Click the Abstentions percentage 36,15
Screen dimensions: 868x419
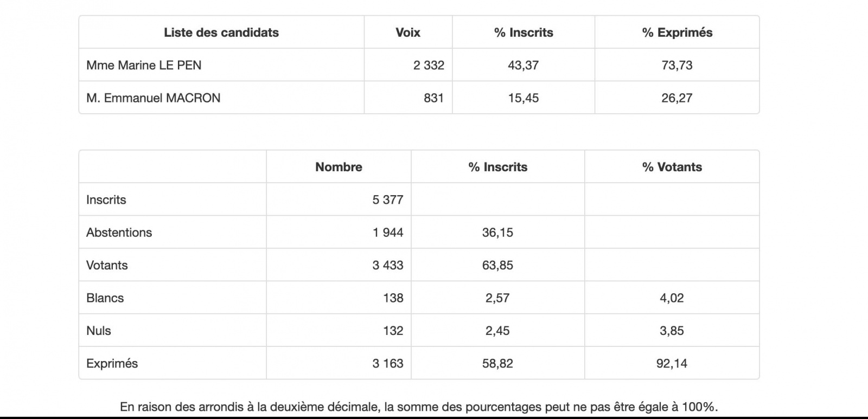(497, 233)
